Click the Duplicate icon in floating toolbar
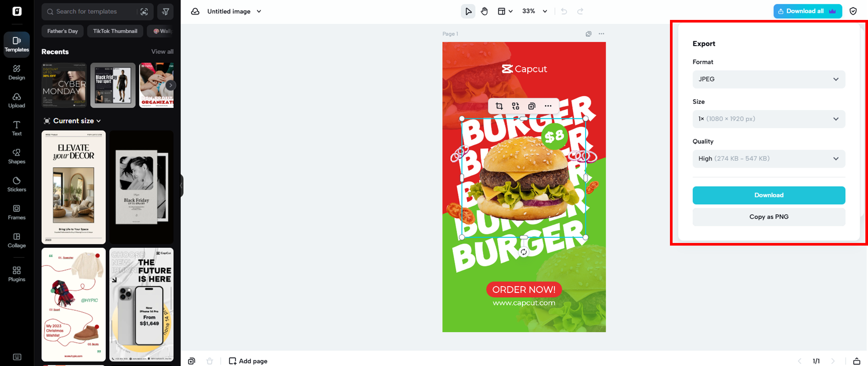 tap(532, 106)
